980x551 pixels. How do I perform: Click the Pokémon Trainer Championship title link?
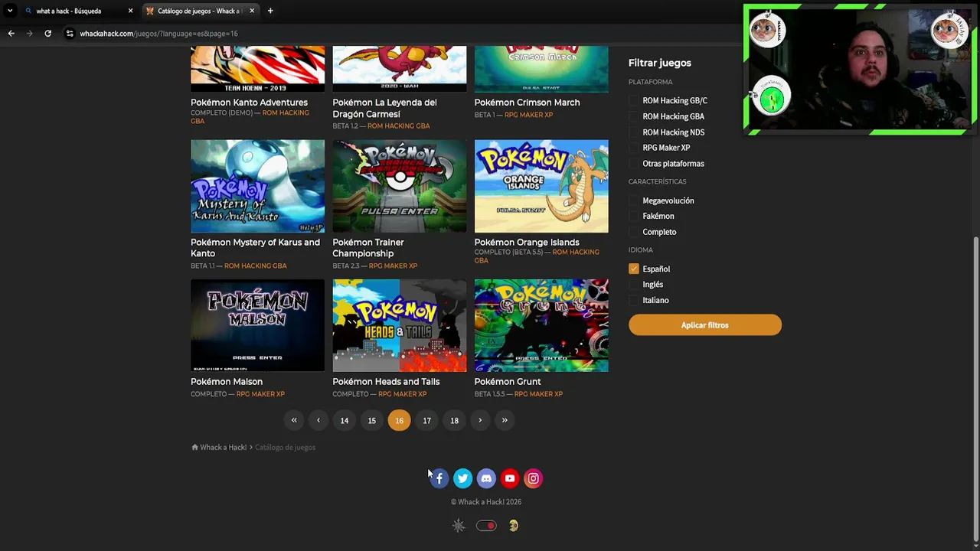pos(368,248)
